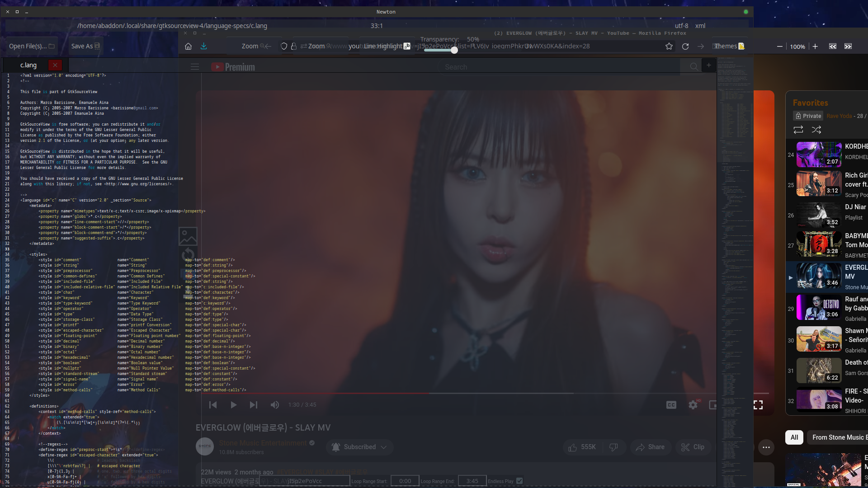Select the c.lang tab in Newton

28,65
